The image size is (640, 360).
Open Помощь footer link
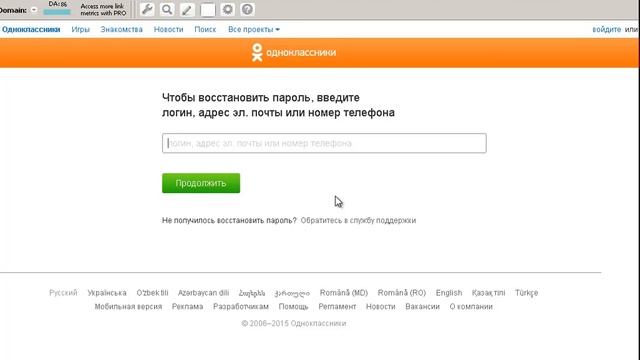point(293,307)
